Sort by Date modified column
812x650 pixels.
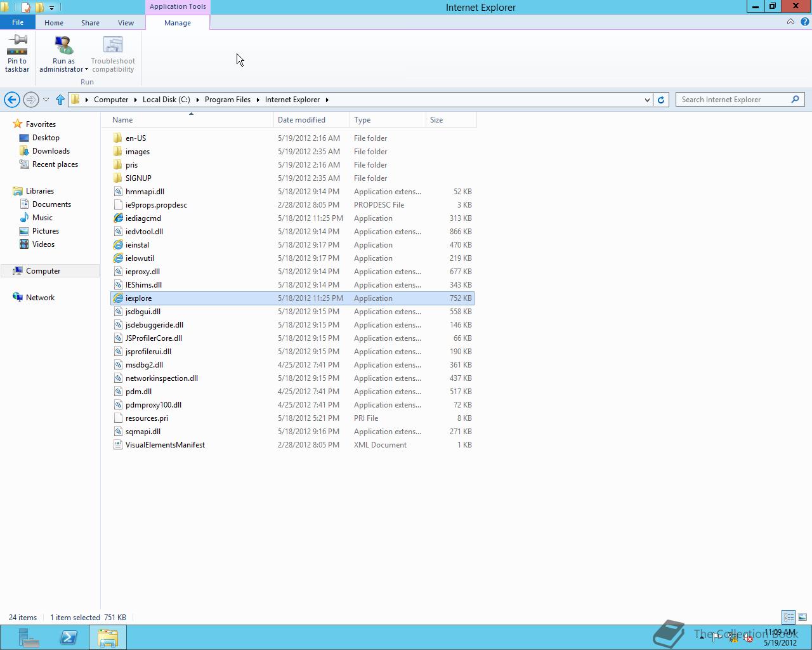311,119
